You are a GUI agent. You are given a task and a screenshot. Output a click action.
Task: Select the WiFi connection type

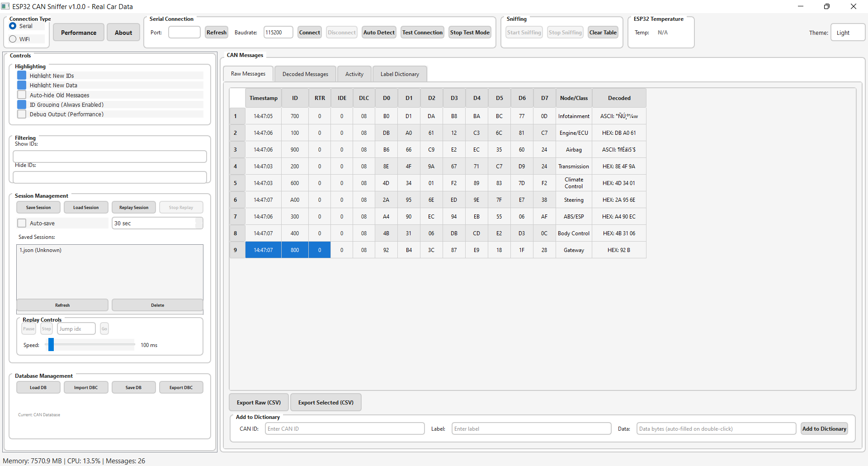13,39
